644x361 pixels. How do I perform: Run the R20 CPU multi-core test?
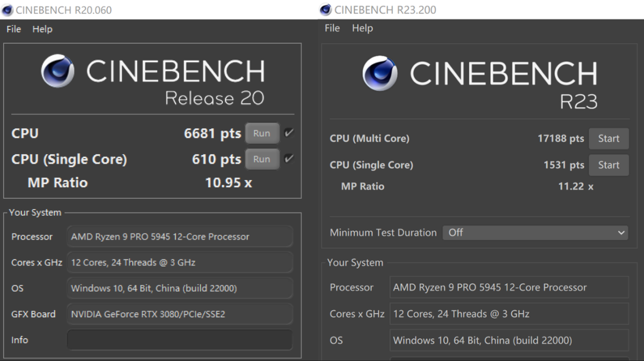tap(262, 134)
